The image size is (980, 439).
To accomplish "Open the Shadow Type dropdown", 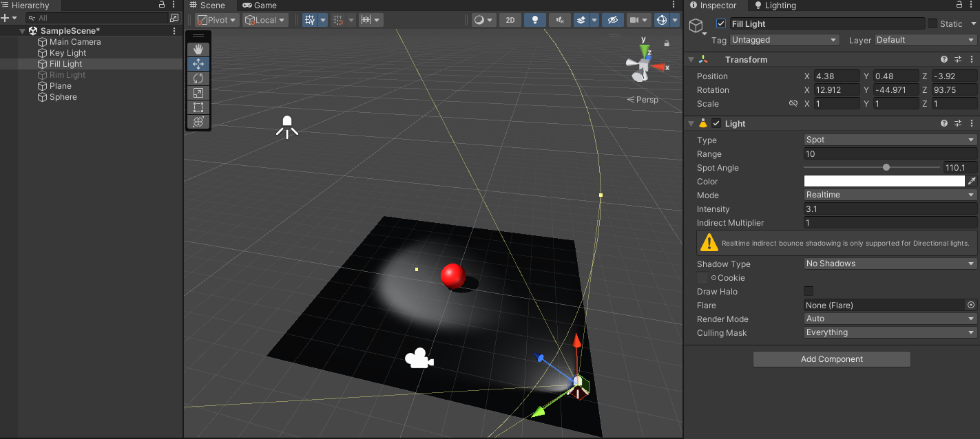I will point(888,264).
